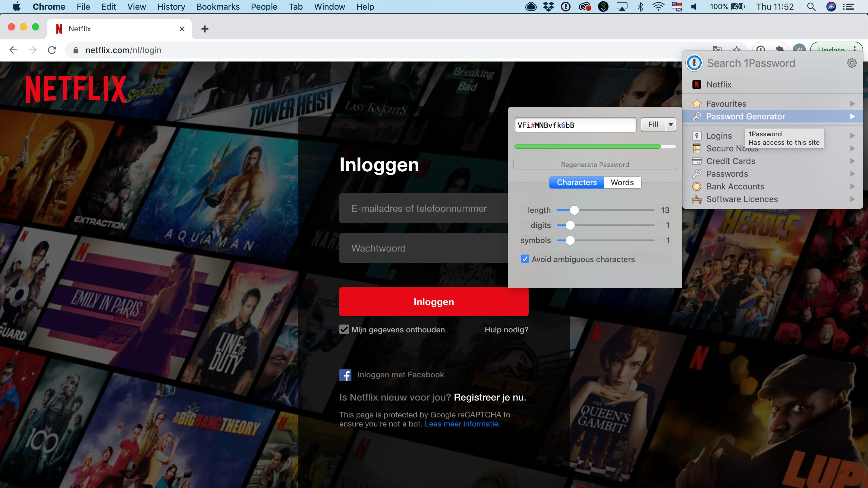Viewport: 868px width, 488px height.
Task: Click the address bar URL
Action: pyautogui.click(x=123, y=50)
